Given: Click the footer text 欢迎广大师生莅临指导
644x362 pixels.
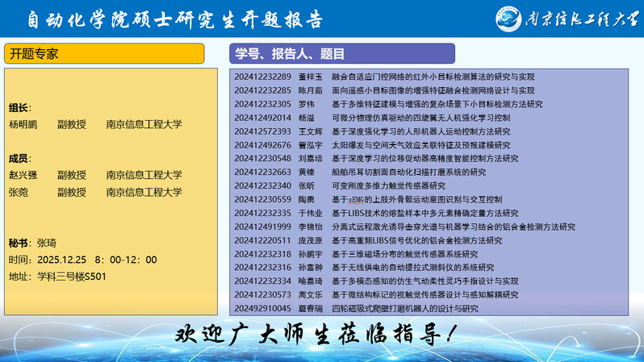Looking at the screenshot, I should coord(320,334).
